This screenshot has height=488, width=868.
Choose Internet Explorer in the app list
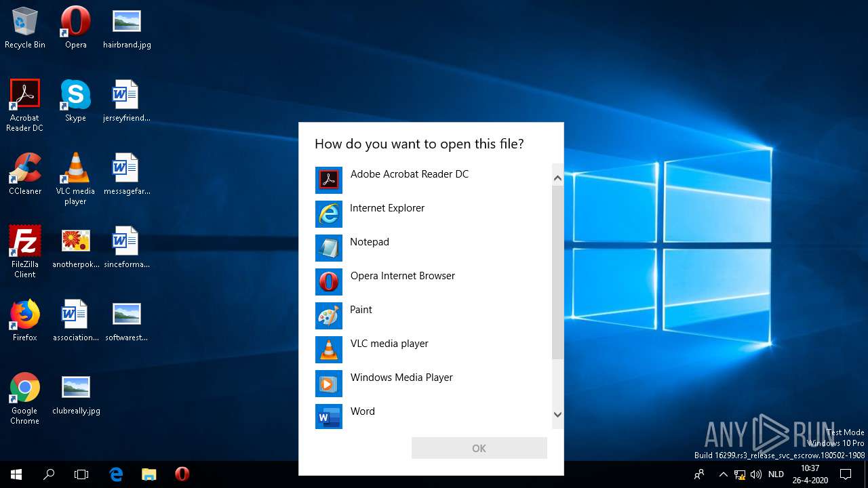click(433, 213)
